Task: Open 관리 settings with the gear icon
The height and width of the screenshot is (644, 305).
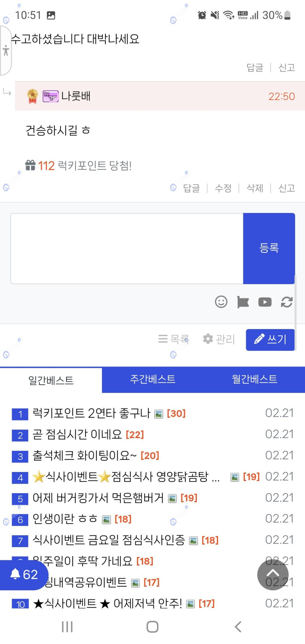Action: (x=219, y=339)
